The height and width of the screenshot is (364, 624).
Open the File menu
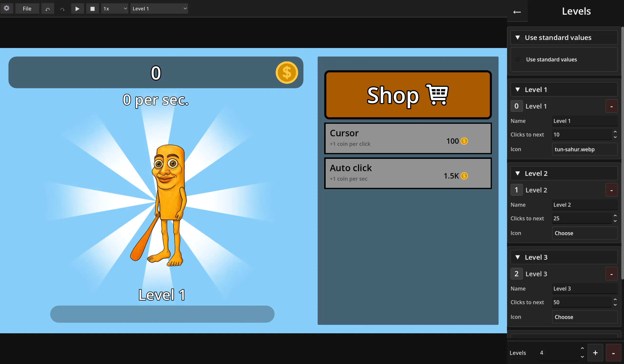coord(27,9)
